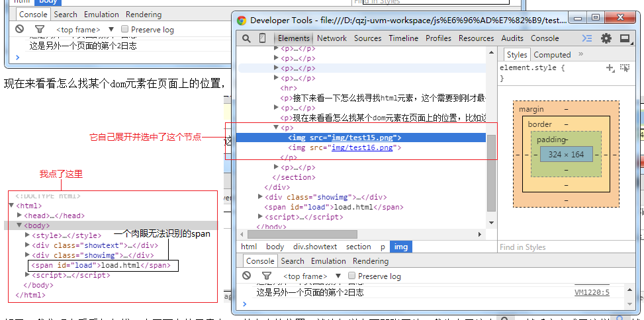Click the magnifier inspect element icon in DevTools
644x320 pixels.
[x=246, y=38]
